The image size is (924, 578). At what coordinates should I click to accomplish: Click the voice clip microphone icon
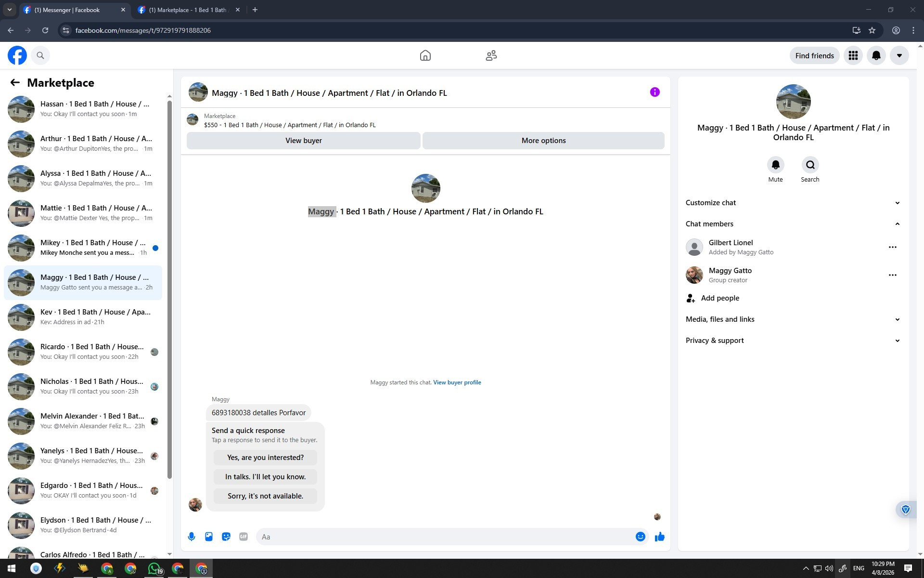click(192, 537)
